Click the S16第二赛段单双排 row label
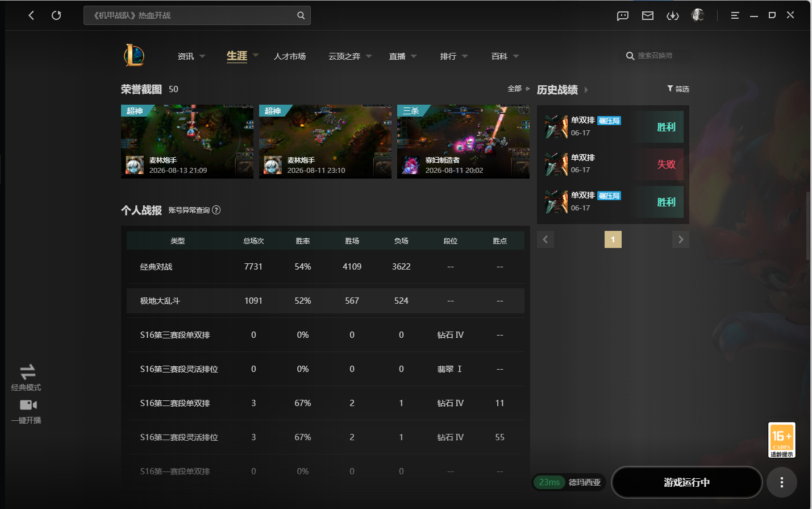The image size is (812, 509). click(x=175, y=403)
